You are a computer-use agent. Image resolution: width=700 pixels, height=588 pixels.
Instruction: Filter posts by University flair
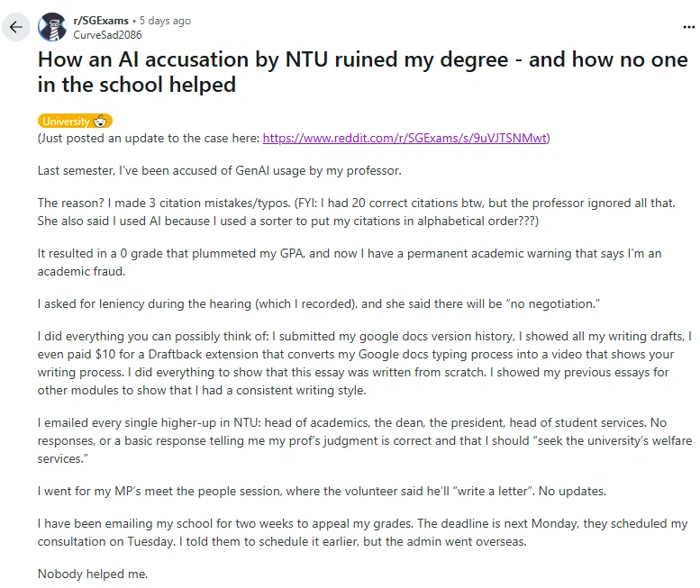tap(67, 122)
